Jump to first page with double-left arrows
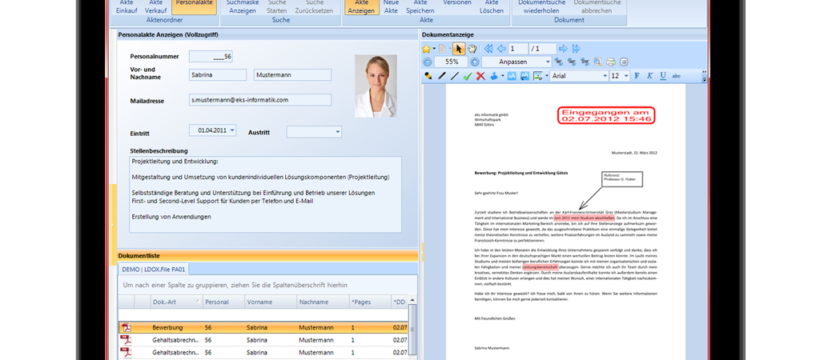Image resolution: width=820 pixels, height=360 pixels. [x=488, y=49]
